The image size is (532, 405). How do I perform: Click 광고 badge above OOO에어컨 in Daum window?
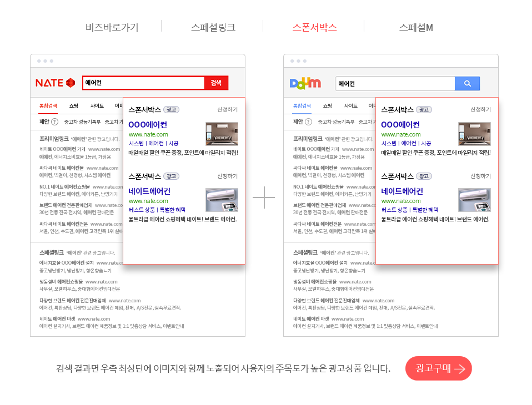pyautogui.click(x=424, y=109)
